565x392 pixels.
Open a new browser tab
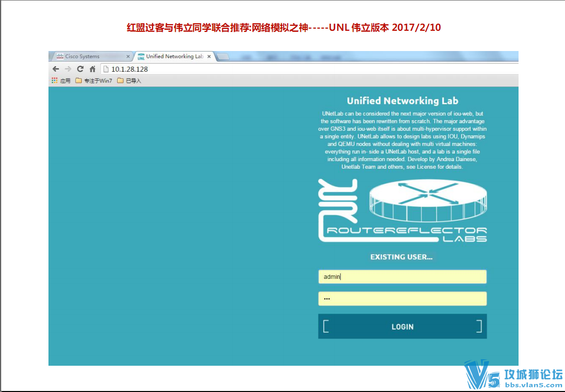[223, 57]
